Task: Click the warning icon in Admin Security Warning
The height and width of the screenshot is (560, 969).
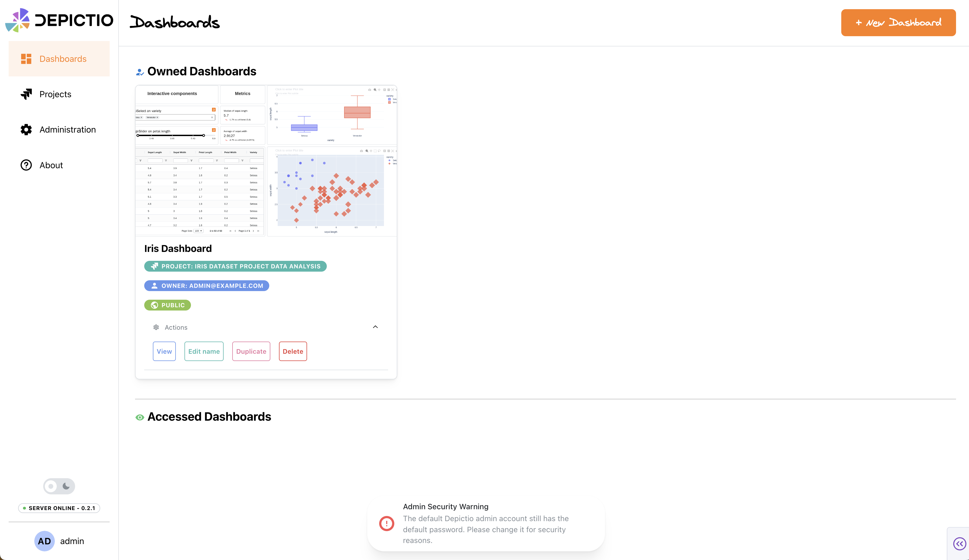Action: click(x=386, y=523)
